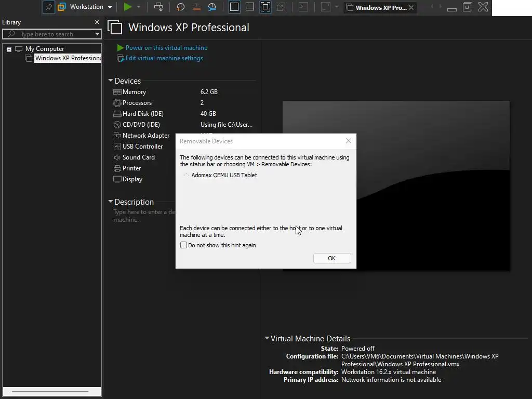Click the stretch guest display icon

326,7
